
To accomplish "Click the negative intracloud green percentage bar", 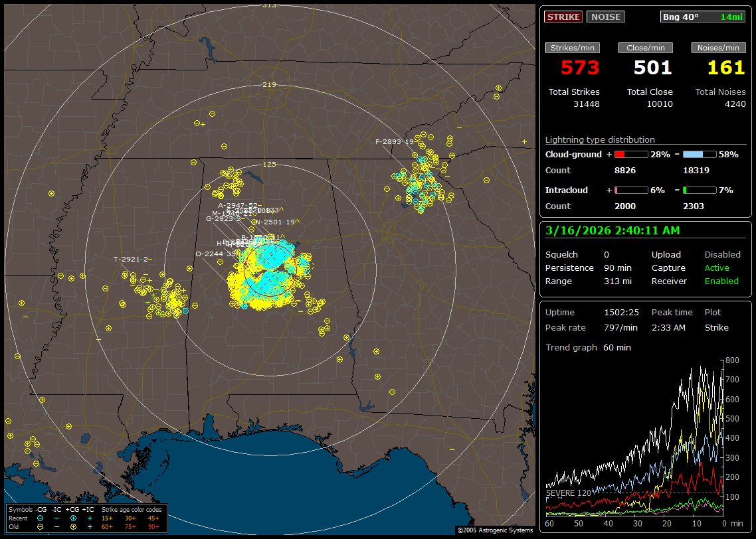I will (x=700, y=191).
